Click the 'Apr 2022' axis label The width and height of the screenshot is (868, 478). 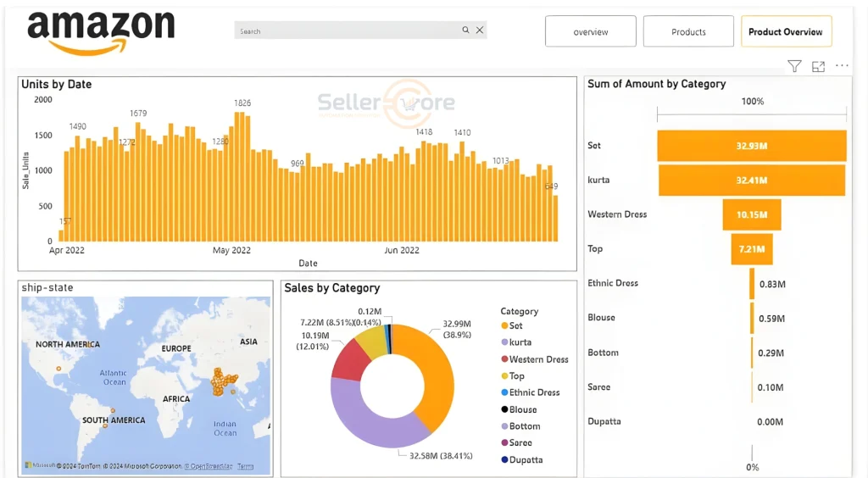coord(67,250)
